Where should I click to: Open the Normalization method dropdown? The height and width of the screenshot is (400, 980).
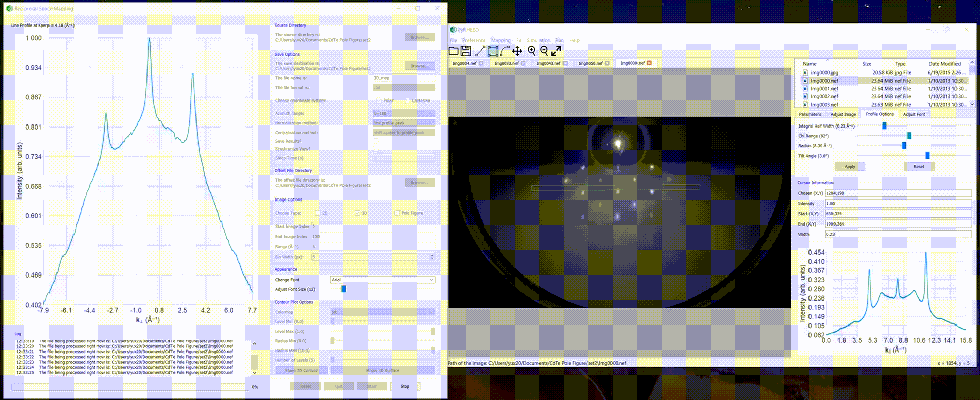(404, 123)
